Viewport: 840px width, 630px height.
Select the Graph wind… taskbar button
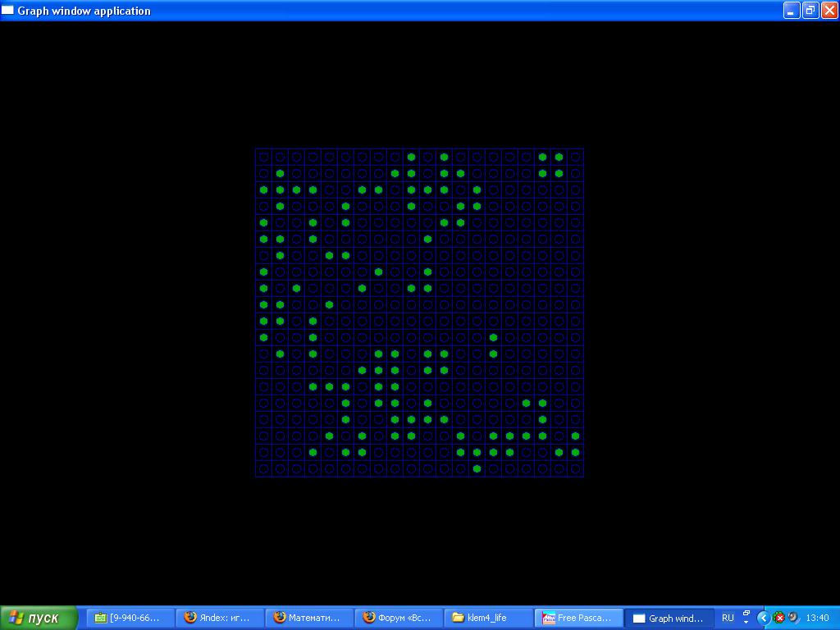point(669,618)
